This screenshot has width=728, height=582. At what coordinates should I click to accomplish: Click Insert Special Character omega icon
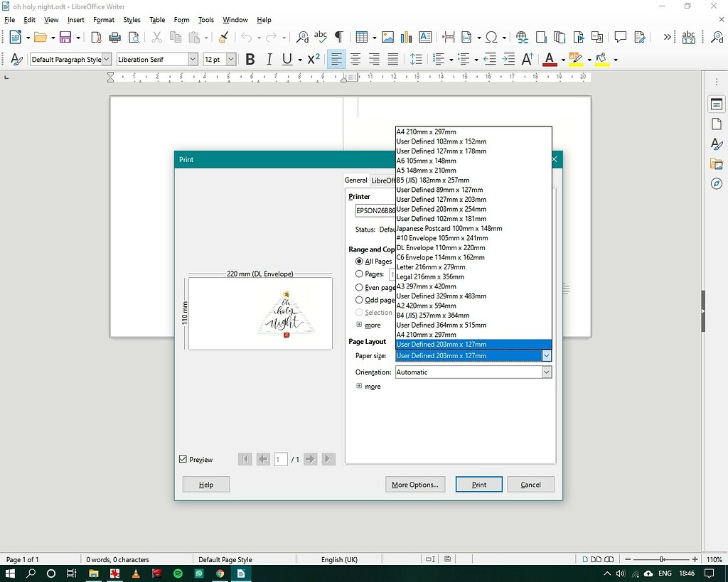tap(491, 37)
